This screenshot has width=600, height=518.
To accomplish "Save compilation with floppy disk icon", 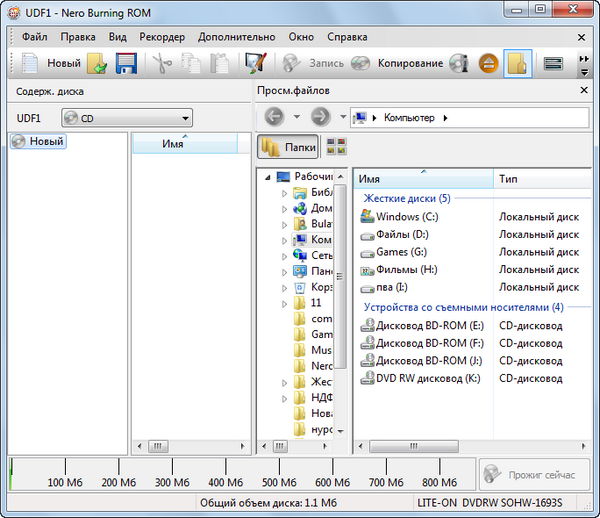I will click(x=126, y=64).
